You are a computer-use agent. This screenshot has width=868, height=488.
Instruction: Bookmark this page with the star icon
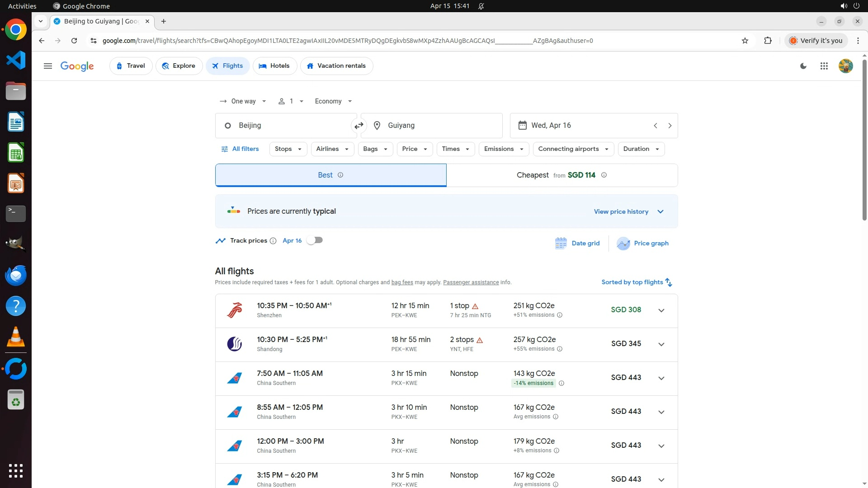point(745,41)
